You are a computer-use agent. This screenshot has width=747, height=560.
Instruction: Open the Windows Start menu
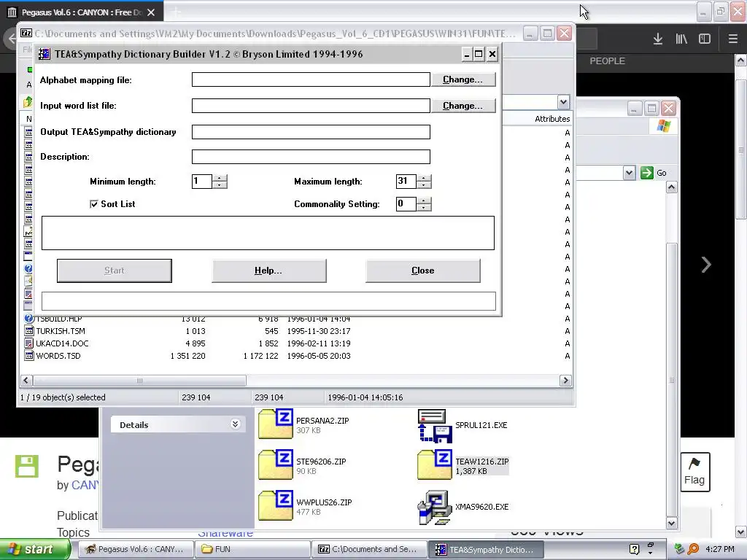point(34,550)
